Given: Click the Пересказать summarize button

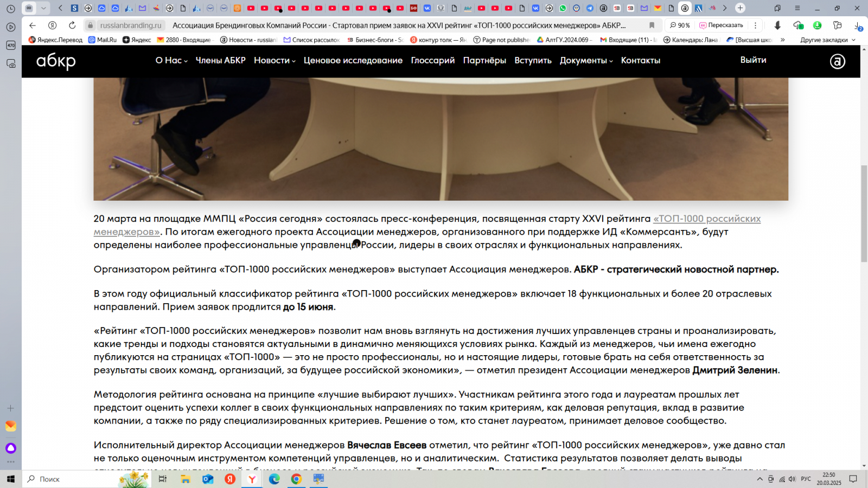Looking at the screenshot, I should coord(721,25).
